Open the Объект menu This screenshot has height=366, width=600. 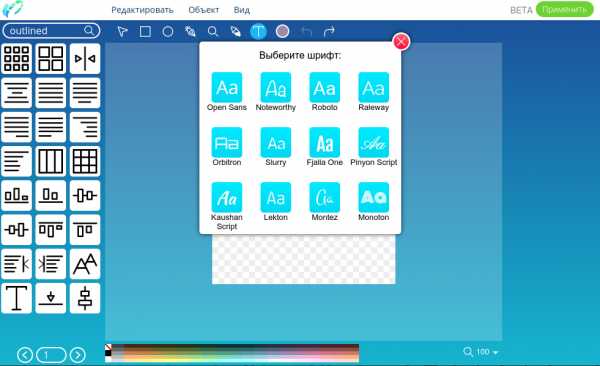tap(204, 10)
